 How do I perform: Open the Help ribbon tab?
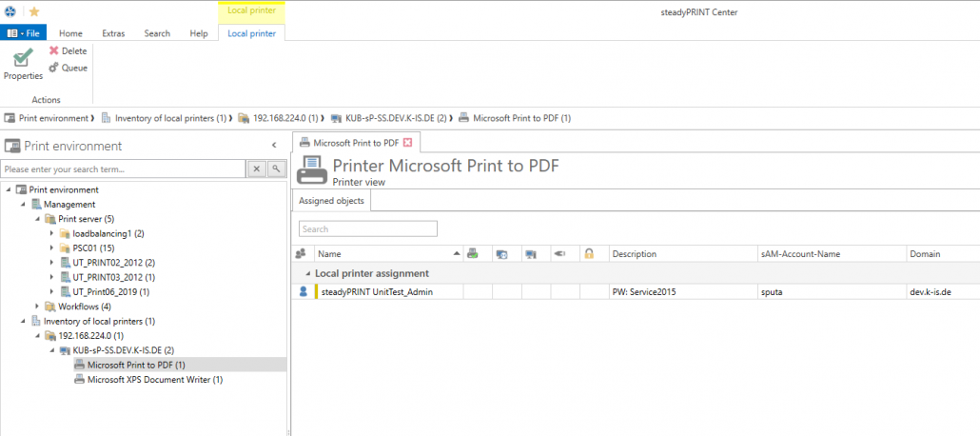tap(199, 33)
